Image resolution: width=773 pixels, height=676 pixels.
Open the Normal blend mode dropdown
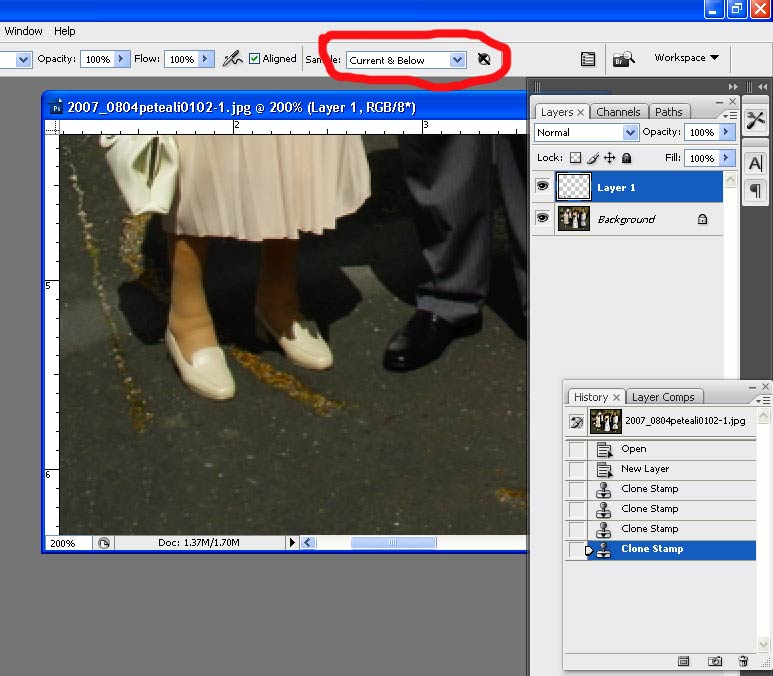(x=586, y=132)
